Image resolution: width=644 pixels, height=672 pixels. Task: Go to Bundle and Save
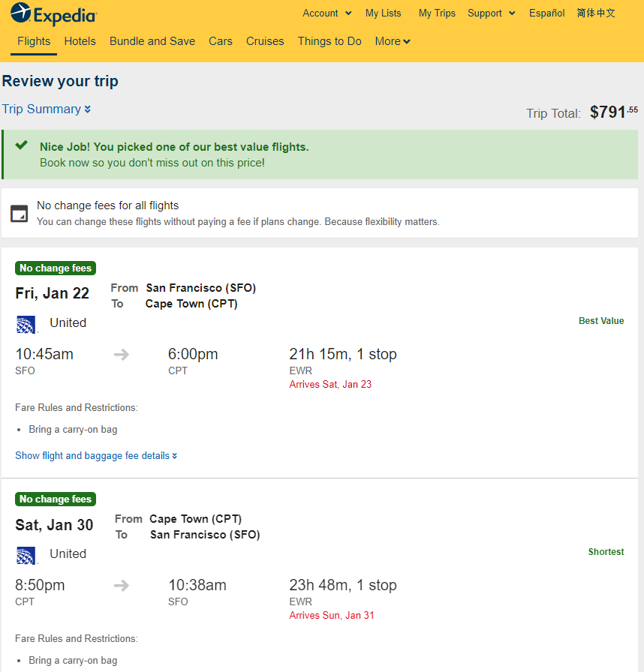click(152, 41)
